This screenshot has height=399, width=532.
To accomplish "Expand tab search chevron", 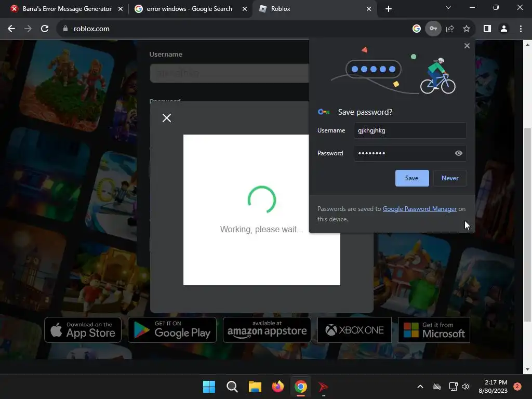I will [448, 7].
